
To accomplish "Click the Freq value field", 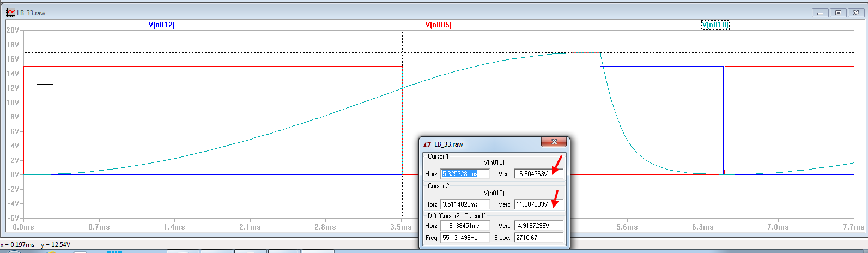I will pyautogui.click(x=465, y=238).
